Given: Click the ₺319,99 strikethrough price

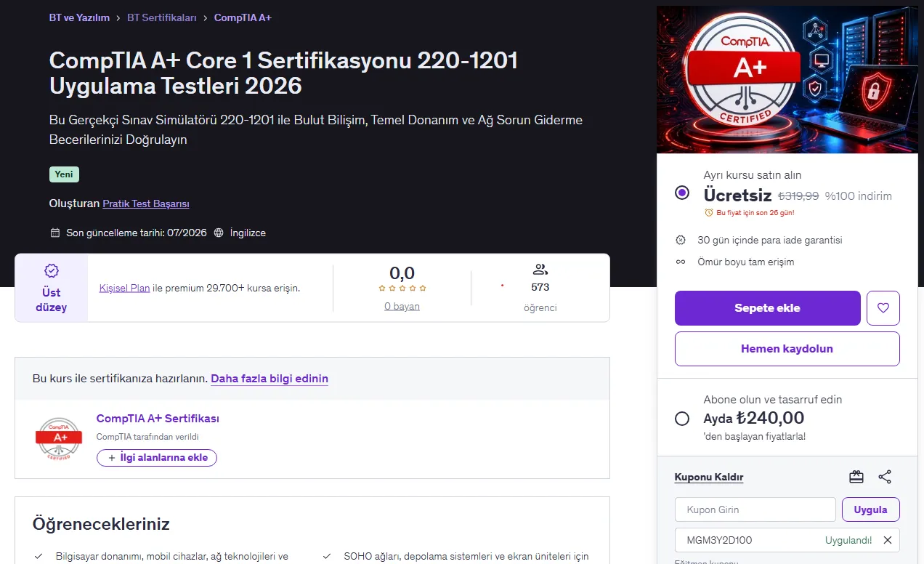Looking at the screenshot, I should pos(798,196).
